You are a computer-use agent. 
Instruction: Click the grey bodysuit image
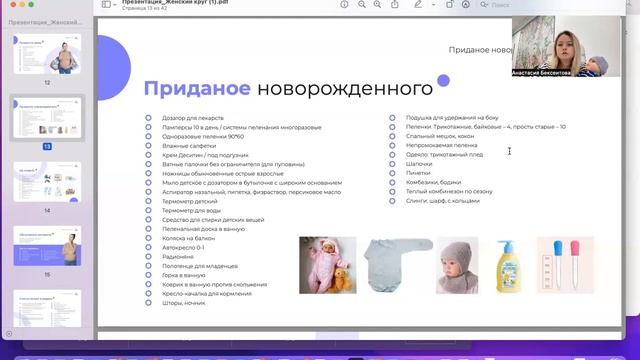point(398,265)
